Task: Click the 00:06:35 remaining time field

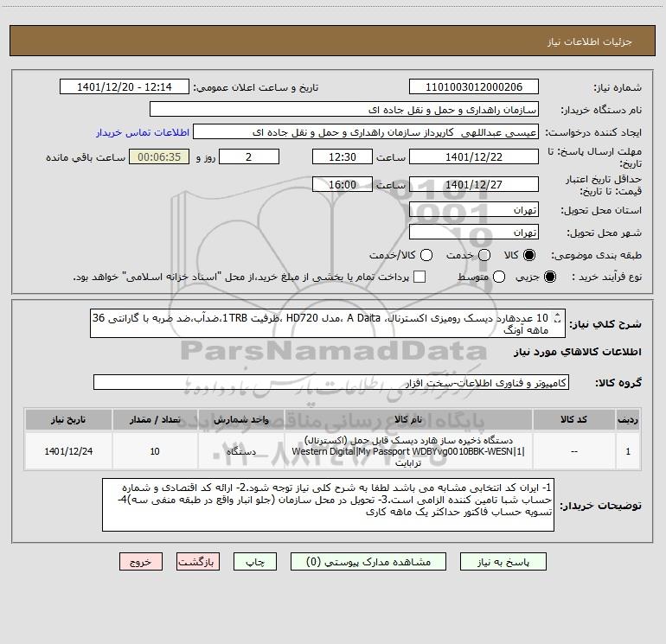Action: tap(159, 156)
